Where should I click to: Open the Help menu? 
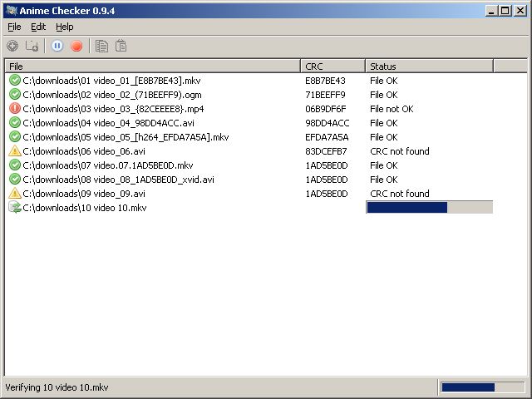click(x=65, y=27)
